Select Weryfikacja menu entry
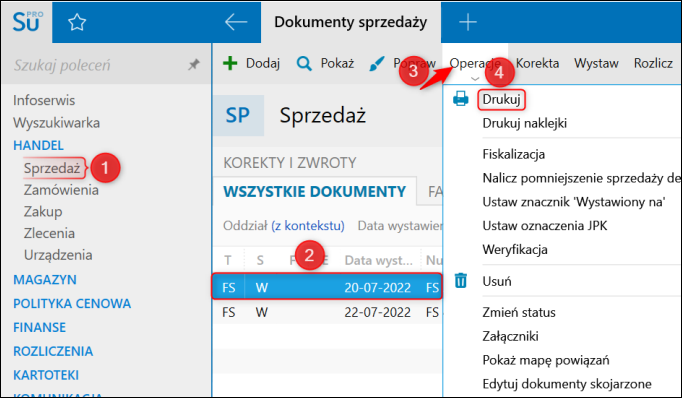This screenshot has width=682, height=398. [515, 250]
